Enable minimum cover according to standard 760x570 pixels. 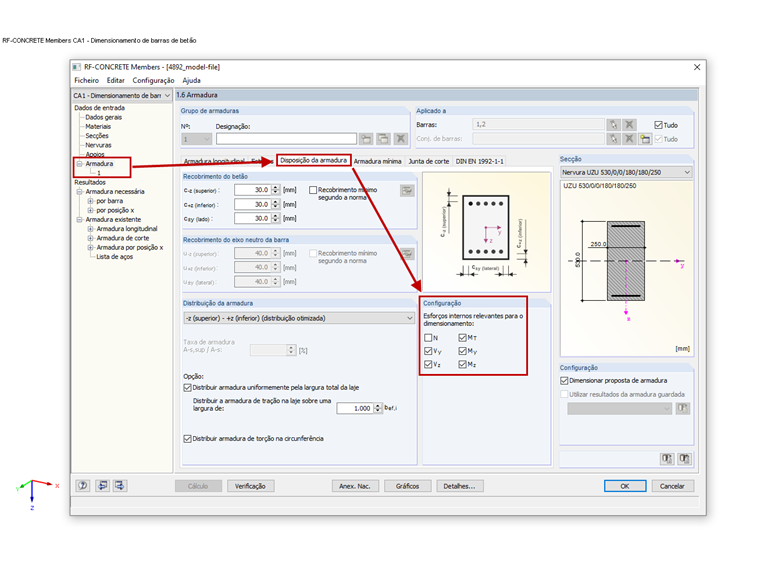(x=313, y=190)
